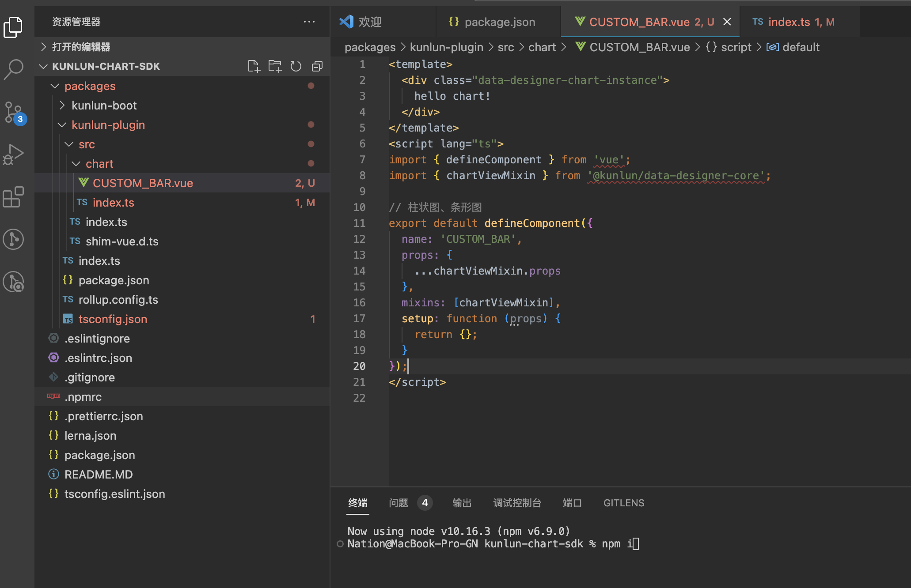Click line number 11 in the gutter
The height and width of the screenshot is (588, 911).
[359, 223]
